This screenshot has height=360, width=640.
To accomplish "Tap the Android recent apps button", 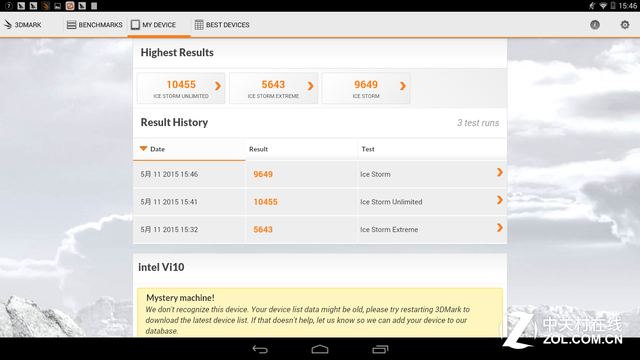I will pyautogui.click(x=380, y=349).
